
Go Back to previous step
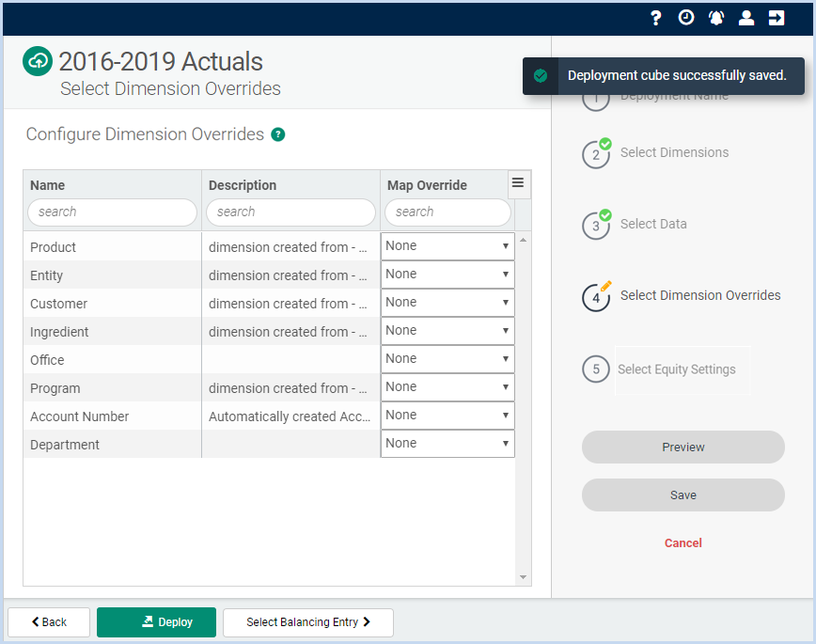[x=49, y=622]
